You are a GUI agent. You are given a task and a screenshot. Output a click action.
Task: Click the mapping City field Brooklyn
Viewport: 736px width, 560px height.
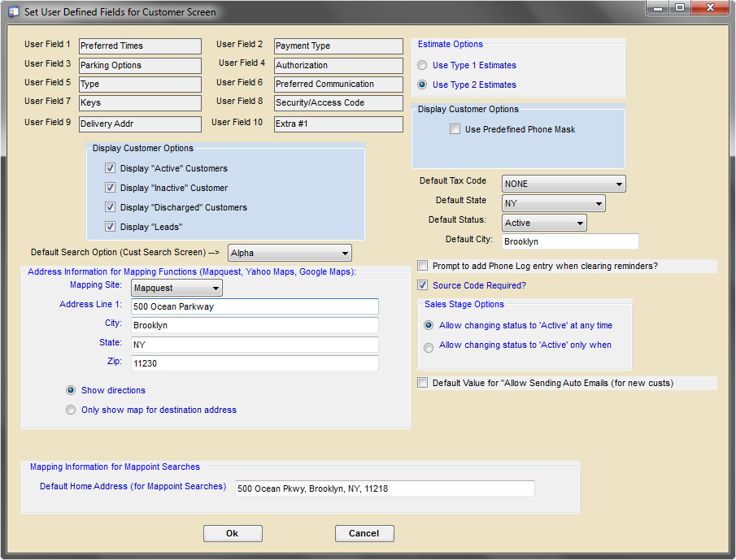(255, 325)
